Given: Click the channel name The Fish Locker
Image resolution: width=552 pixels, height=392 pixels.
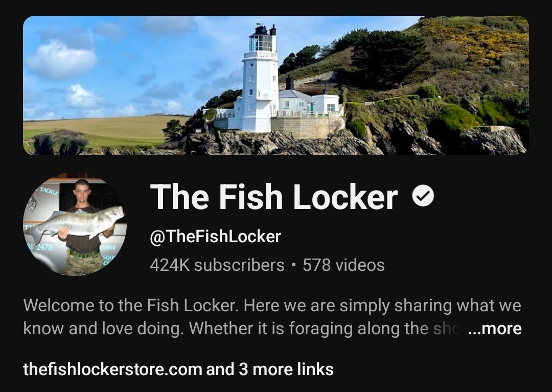Looking at the screenshot, I should [274, 197].
